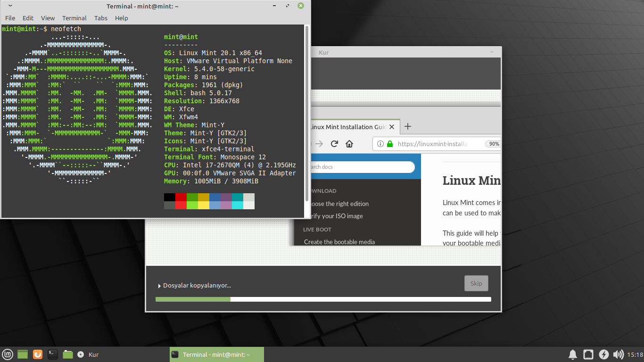Image resolution: width=644 pixels, height=362 pixels.
Task: Click the 'CPU: Intel i7-2670QM' line
Action: [x=230, y=165]
